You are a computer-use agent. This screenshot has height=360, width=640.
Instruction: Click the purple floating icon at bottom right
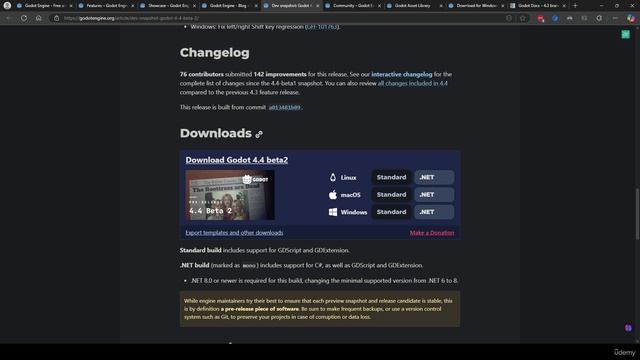(x=628, y=328)
